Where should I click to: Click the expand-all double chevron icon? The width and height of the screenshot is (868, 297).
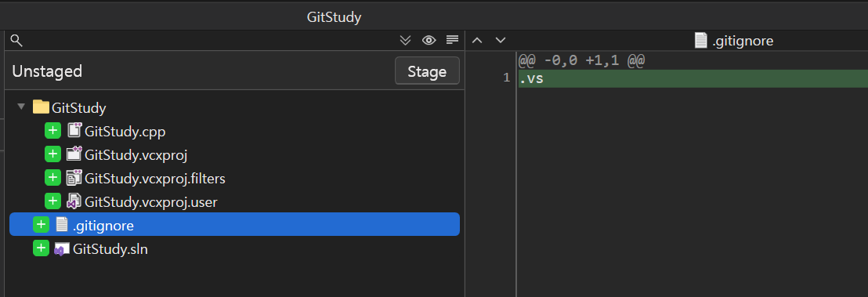[405, 40]
